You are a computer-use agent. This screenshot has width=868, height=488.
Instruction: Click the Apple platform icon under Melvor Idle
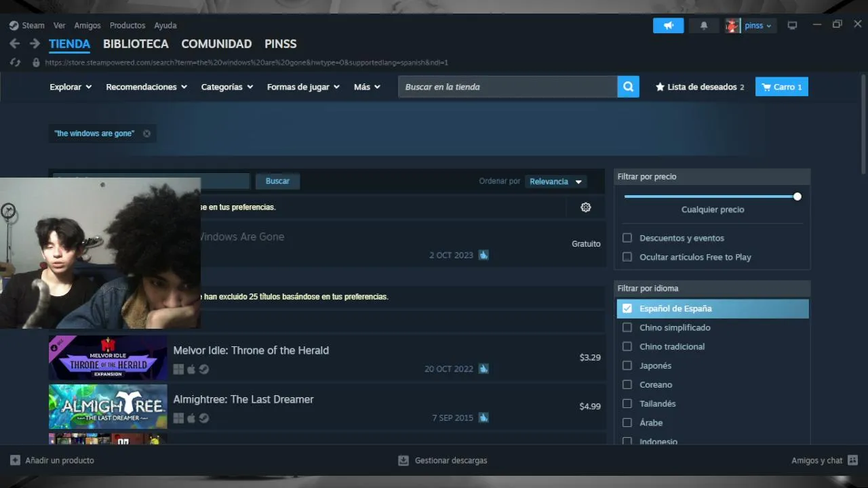click(x=191, y=369)
